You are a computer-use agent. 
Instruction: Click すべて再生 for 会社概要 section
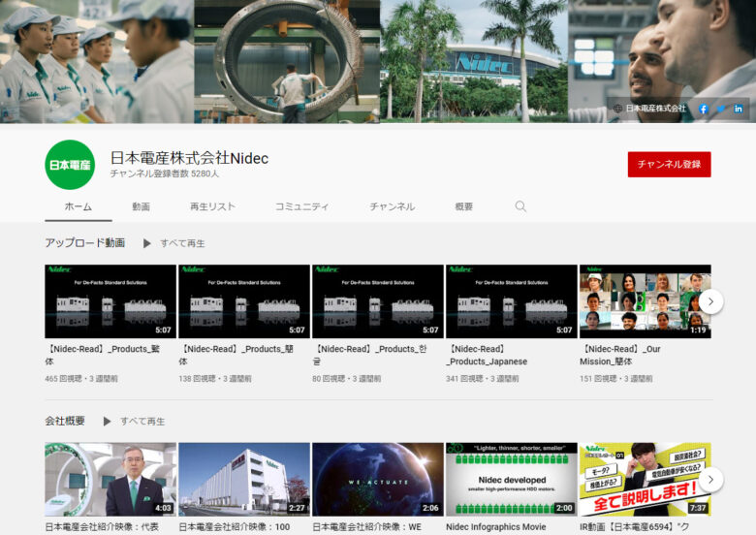(142, 422)
